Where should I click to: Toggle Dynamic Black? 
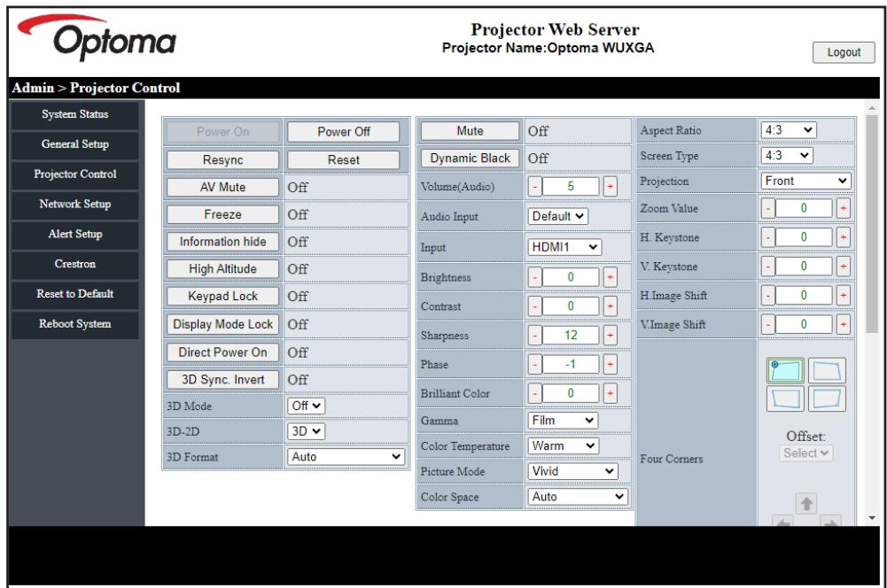(471, 159)
